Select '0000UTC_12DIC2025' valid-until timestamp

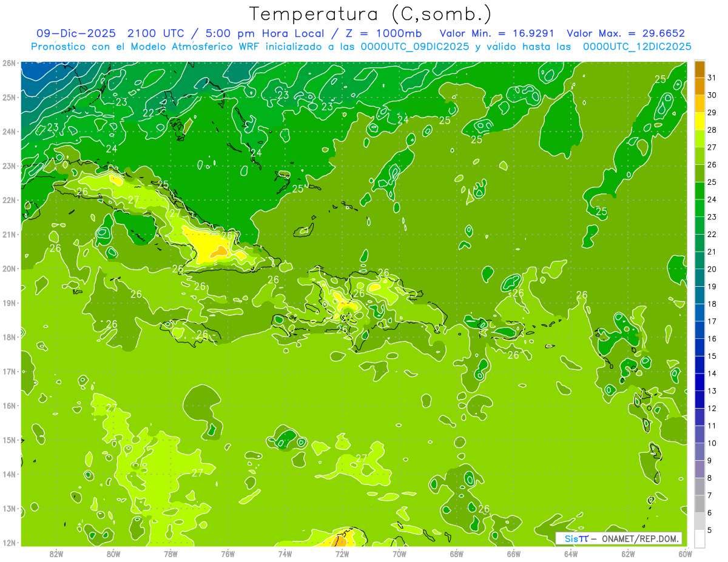(x=637, y=47)
